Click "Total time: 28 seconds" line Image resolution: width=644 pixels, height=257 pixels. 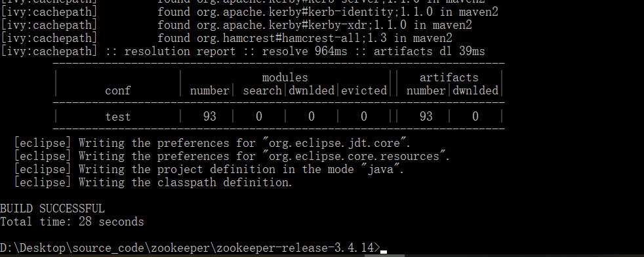(72, 222)
